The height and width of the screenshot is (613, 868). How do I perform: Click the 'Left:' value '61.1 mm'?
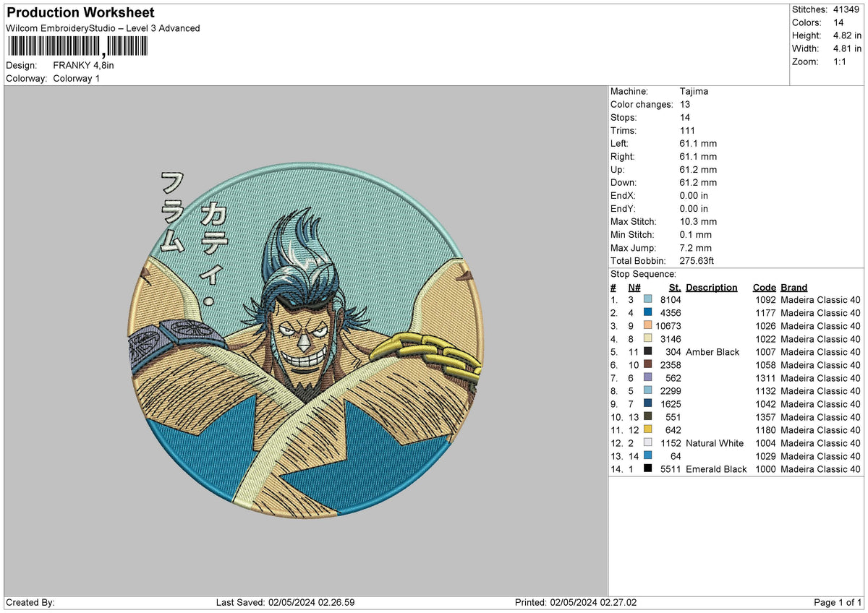[699, 144]
